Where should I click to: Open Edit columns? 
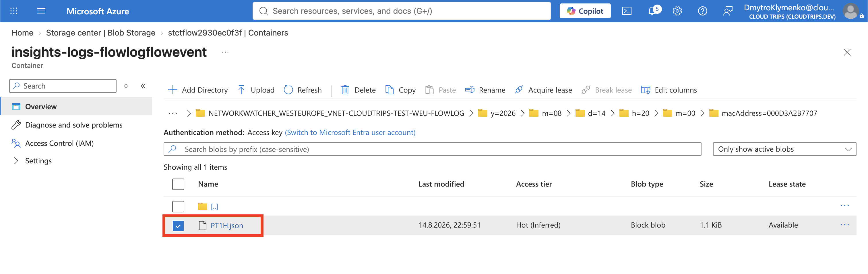point(669,90)
